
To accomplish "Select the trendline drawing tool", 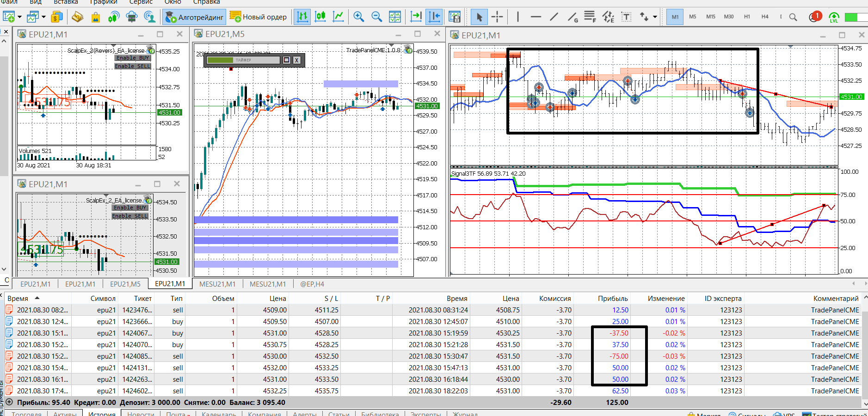I will (x=554, y=17).
